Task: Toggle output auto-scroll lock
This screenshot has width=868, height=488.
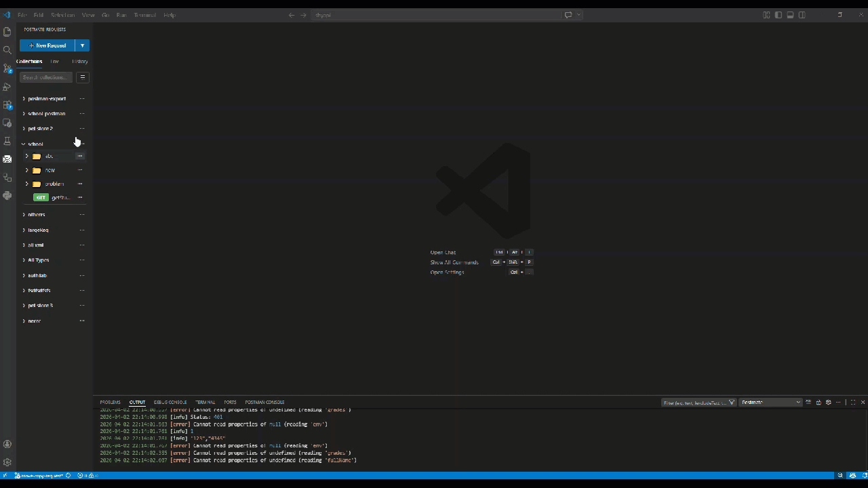Action: coord(818,403)
